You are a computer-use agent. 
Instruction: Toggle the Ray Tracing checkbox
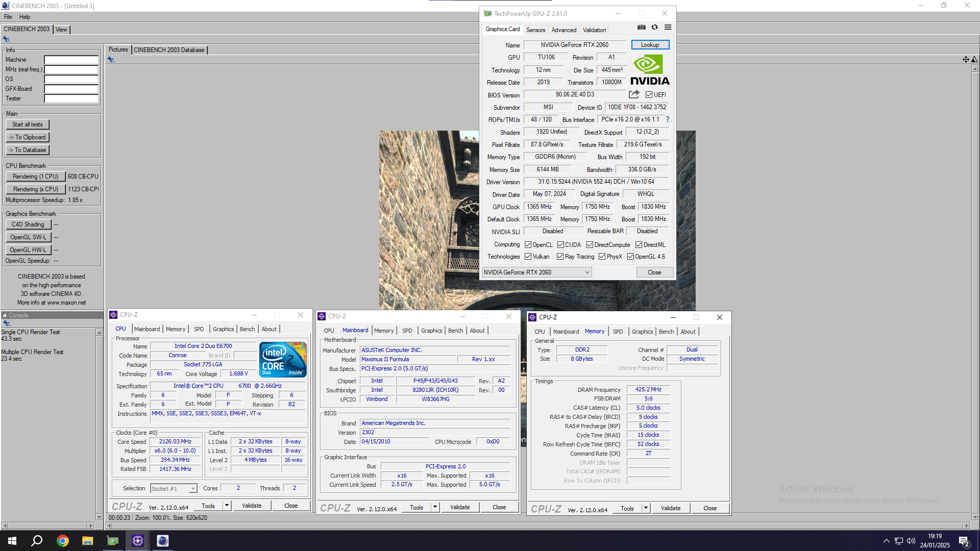(x=560, y=257)
